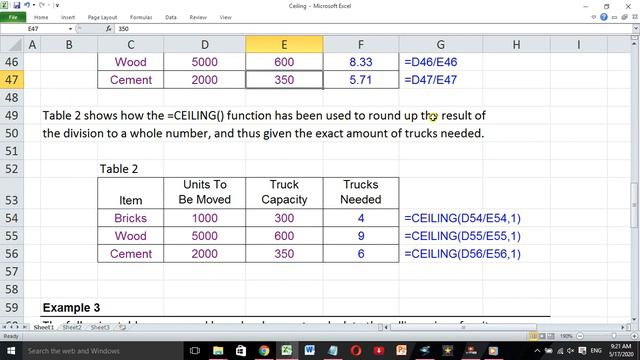Expand the Name Box dropdown arrow
This screenshot has width=640, height=360.
(x=70, y=29)
